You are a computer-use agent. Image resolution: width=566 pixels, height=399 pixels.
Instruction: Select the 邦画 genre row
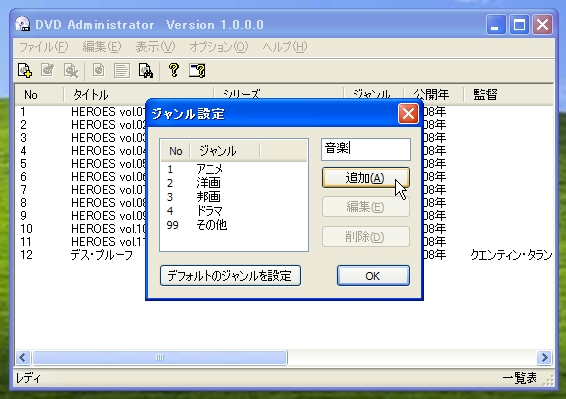click(x=234, y=197)
